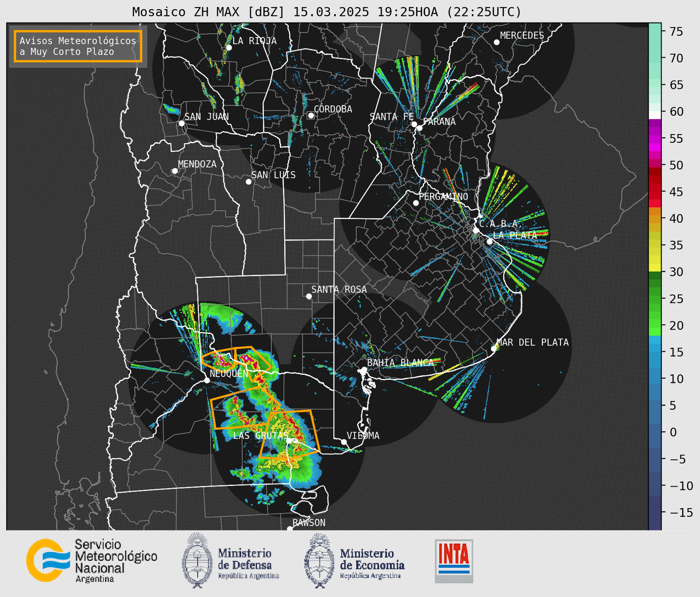Click the Servicio Meteorológico Nacional wave logo
This screenshot has width=700, height=597.
[x=48, y=560]
